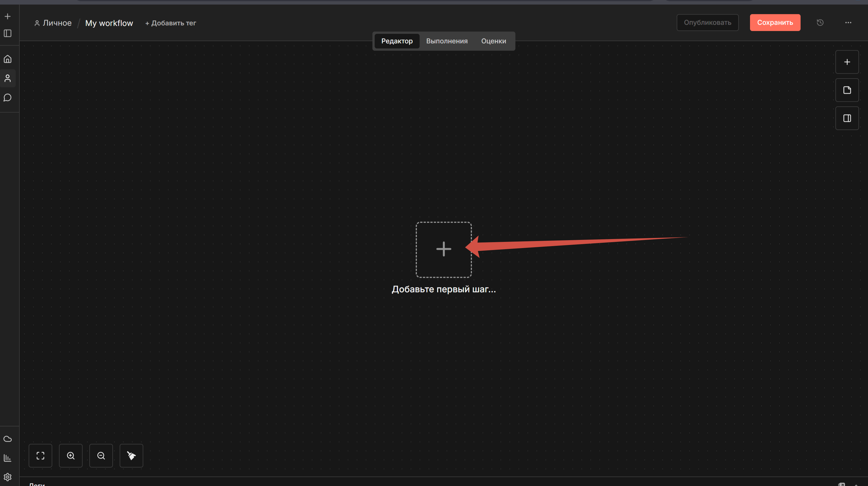Toggle the right side panel button
This screenshot has height=486, width=868.
tap(847, 118)
